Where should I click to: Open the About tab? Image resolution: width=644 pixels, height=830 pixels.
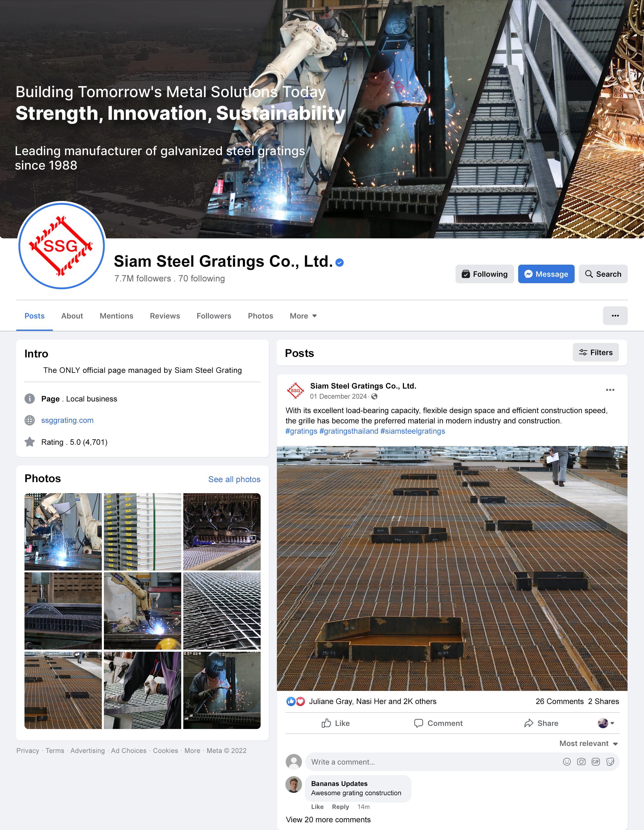pyautogui.click(x=72, y=316)
